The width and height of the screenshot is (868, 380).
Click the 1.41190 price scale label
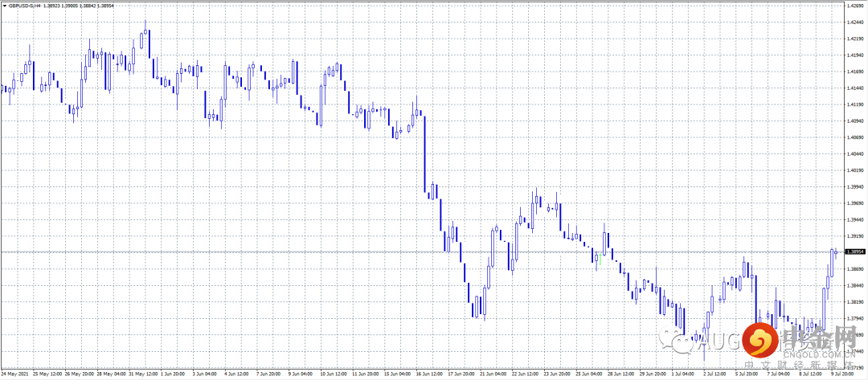(854, 104)
